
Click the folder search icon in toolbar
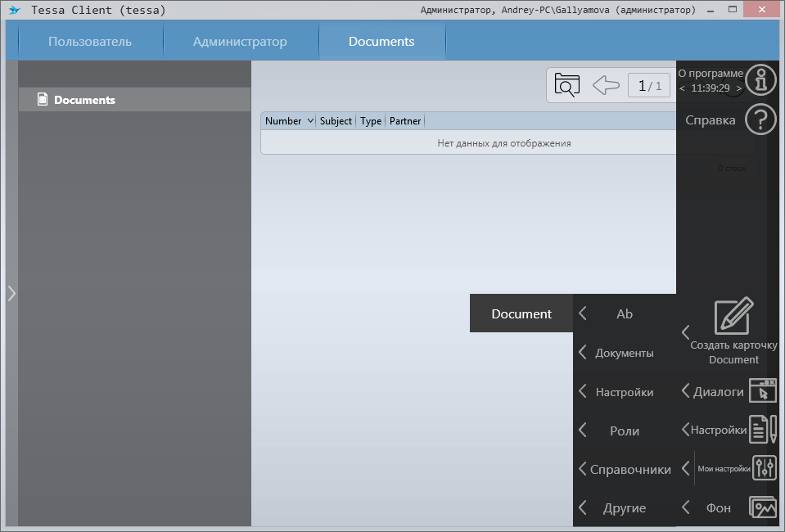click(x=566, y=85)
